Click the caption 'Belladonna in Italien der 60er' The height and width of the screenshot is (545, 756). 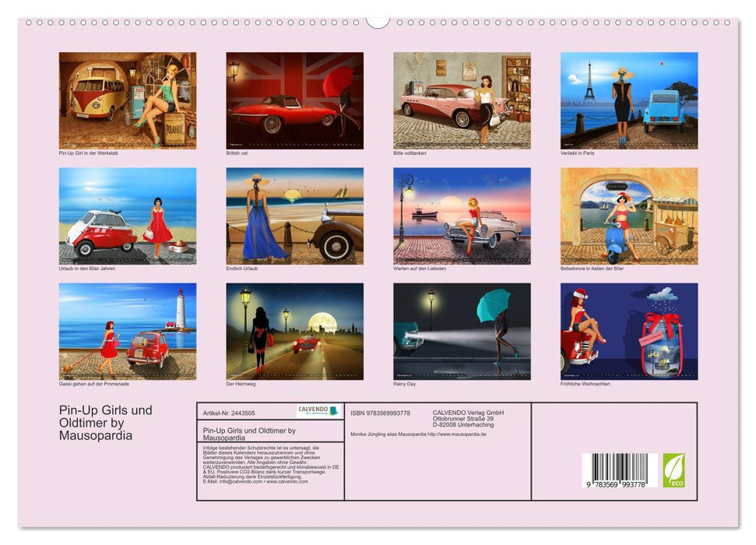(592, 268)
